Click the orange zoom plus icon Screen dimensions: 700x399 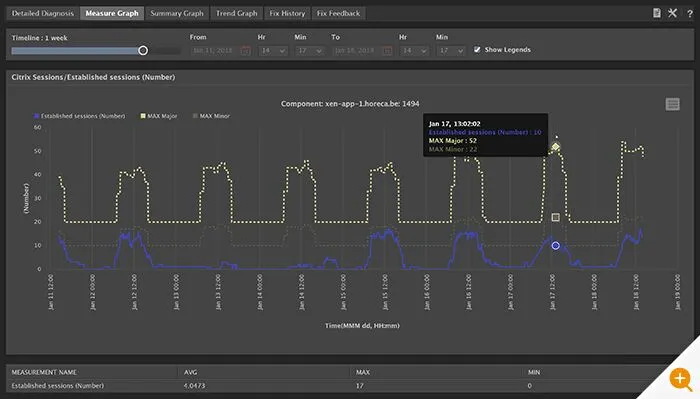point(680,379)
